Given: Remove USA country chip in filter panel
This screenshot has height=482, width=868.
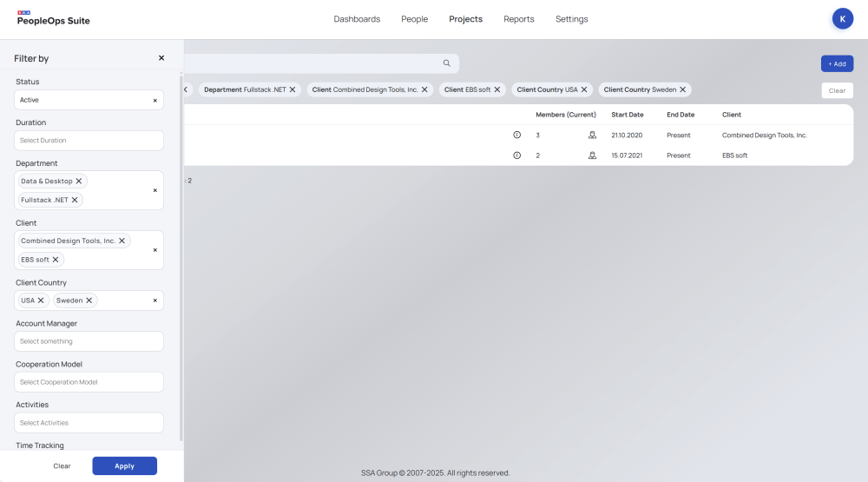Looking at the screenshot, I should [x=41, y=300].
